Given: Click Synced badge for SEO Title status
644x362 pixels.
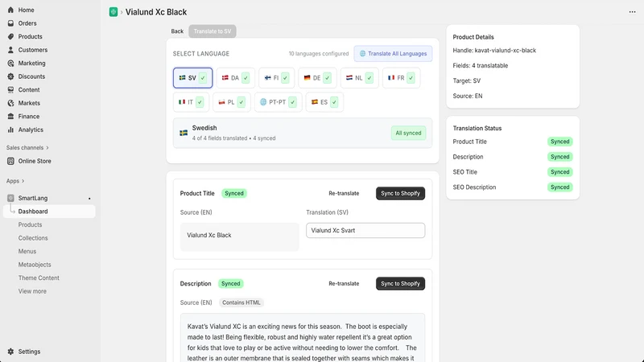Looking at the screenshot, I should (559, 172).
